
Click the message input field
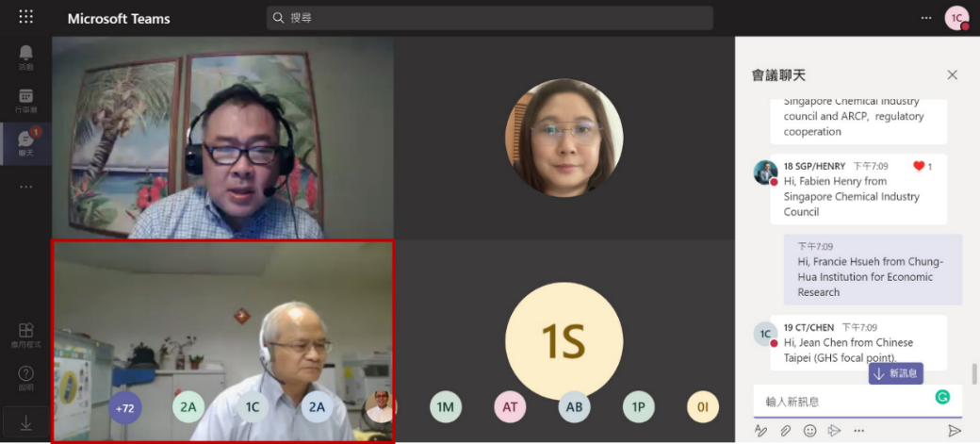pyautogui.click(x=843, y=402)
